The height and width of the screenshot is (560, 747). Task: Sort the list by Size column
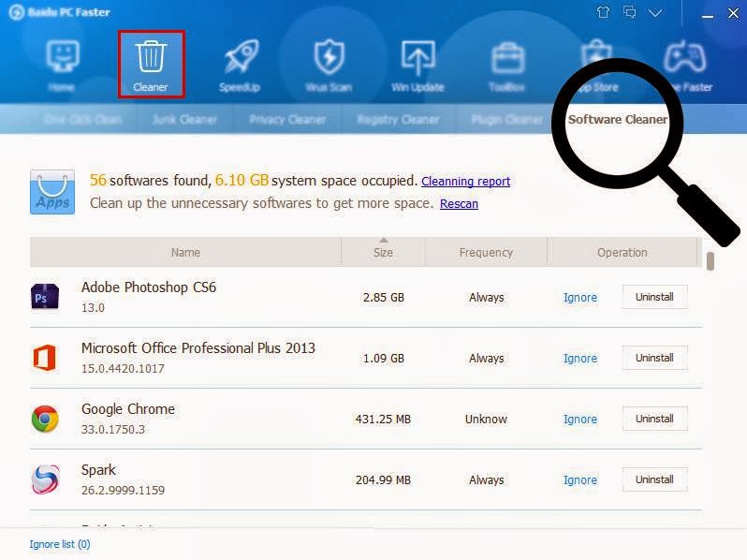(383, 252)
